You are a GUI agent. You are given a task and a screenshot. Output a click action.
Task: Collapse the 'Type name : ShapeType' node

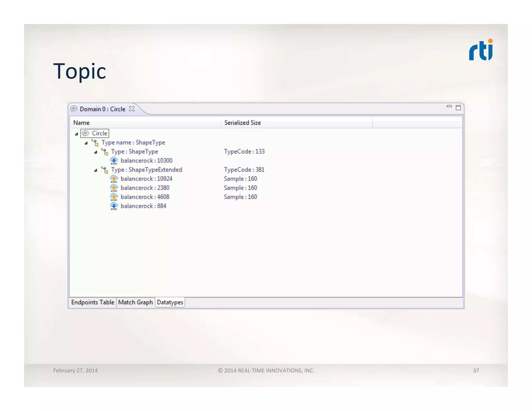[x=86, y=143]
